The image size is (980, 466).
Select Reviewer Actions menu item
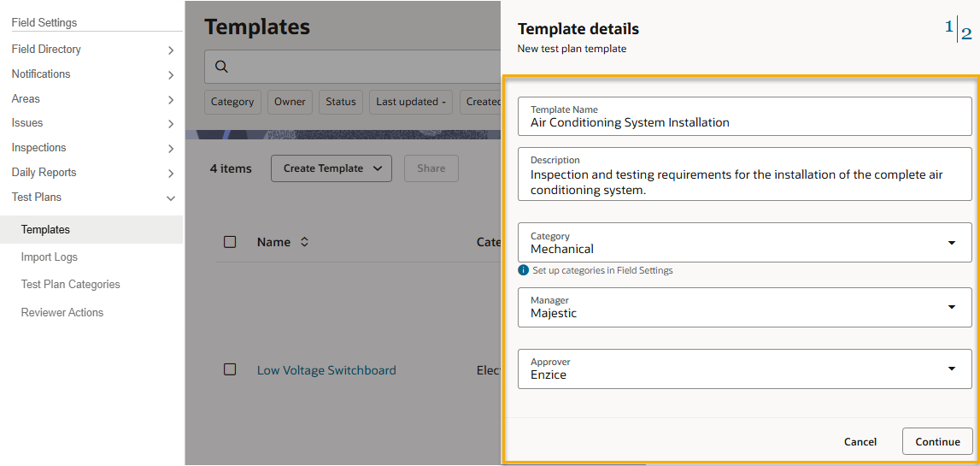pyautogui.click(x=62, y=313)
